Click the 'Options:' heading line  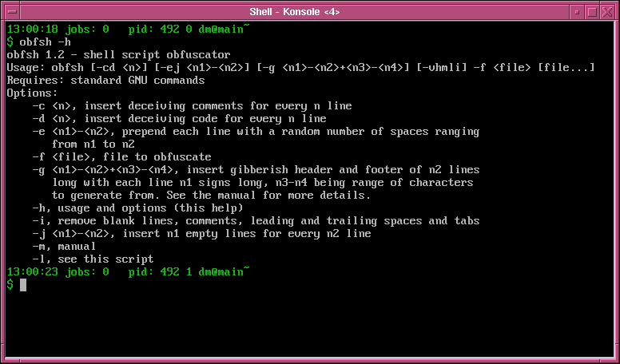(x=32, y=93)
